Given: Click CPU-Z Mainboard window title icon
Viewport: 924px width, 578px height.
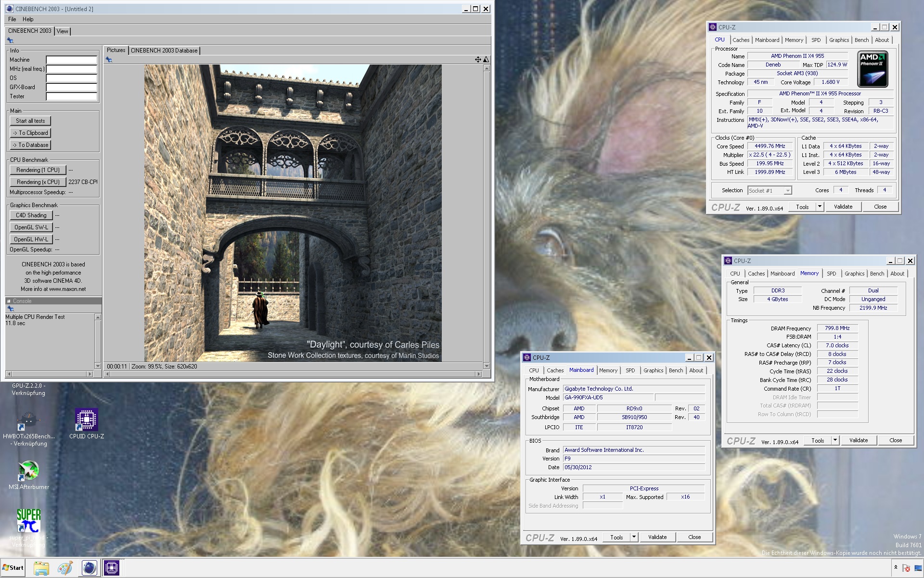Looking at the screenshot, I should pyautogui.click(x=527, y=357).
